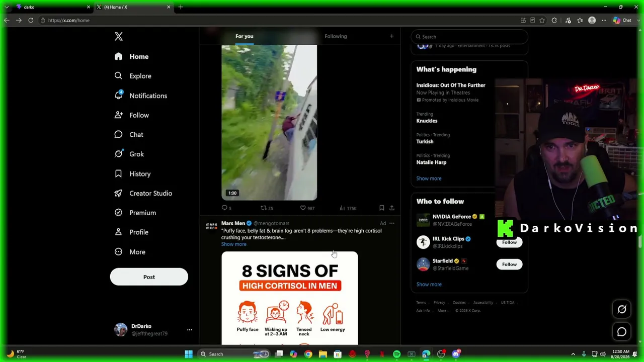644x362 pixels.
Task: Open Discord from the taskbar
Action: (x=456, y=354)
